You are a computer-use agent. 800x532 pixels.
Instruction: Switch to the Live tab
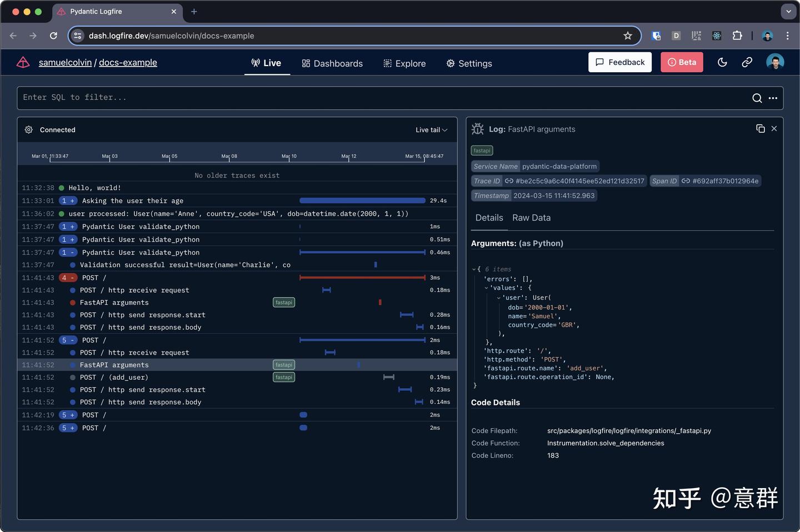266,63
